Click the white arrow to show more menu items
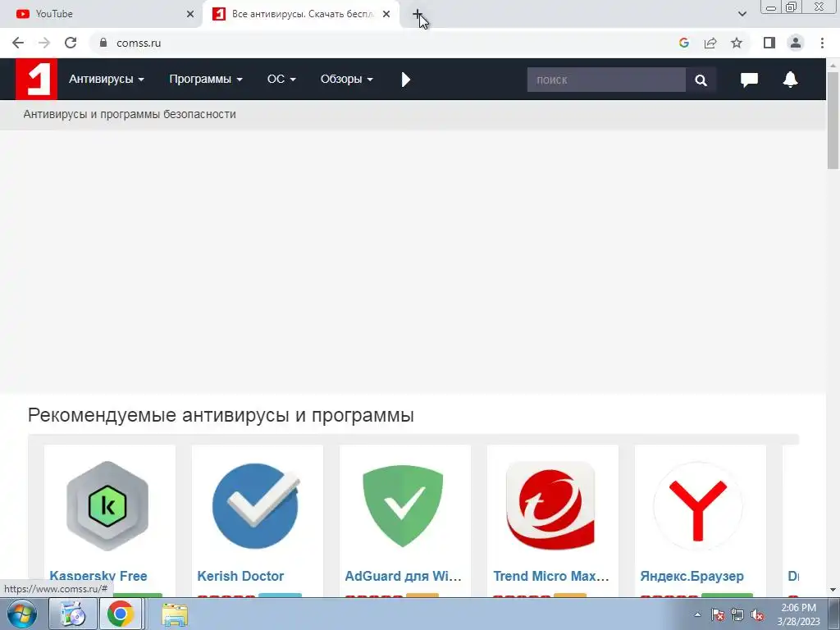 pos(405,80)
